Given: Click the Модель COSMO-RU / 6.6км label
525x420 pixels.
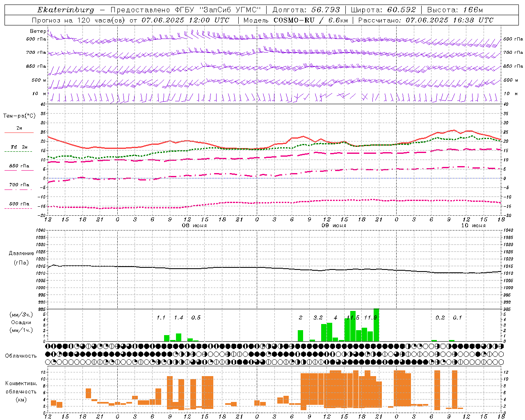Looking at the screenshot, I should (x=295, y=20).
